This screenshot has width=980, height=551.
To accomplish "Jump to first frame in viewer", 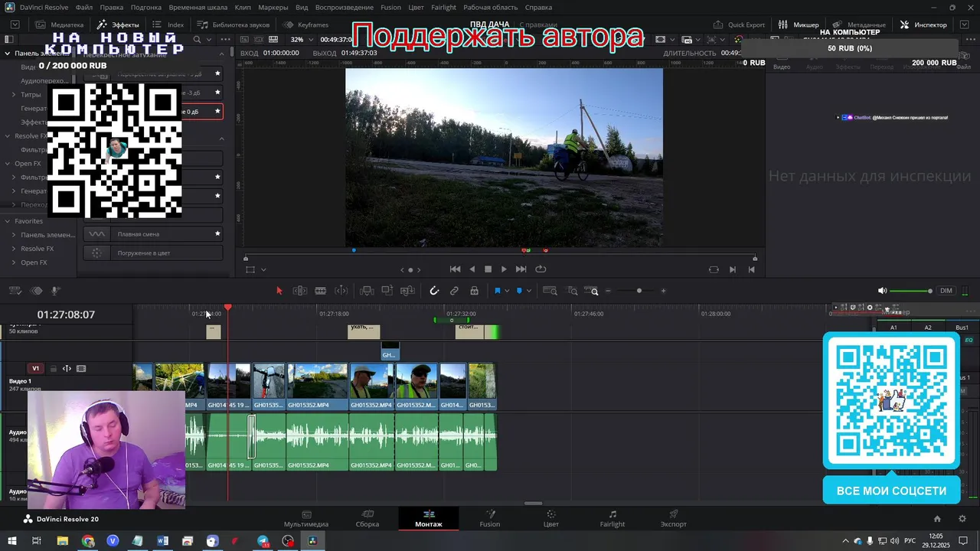I will 455,269.
